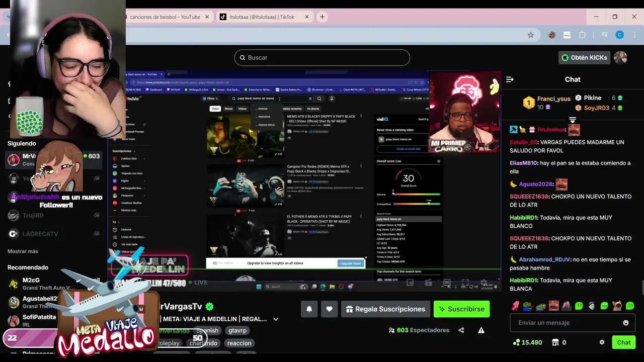This screenshot has width=644, height=362.
Task: Click the 603 Espectadores viewer count
Action: [x=419, y=330]
